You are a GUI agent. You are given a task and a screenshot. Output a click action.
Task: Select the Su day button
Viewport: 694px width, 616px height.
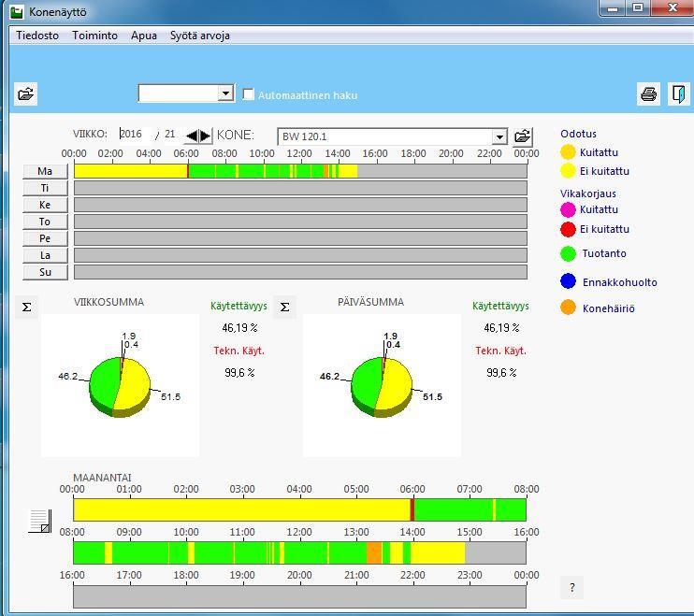[45, 272]
